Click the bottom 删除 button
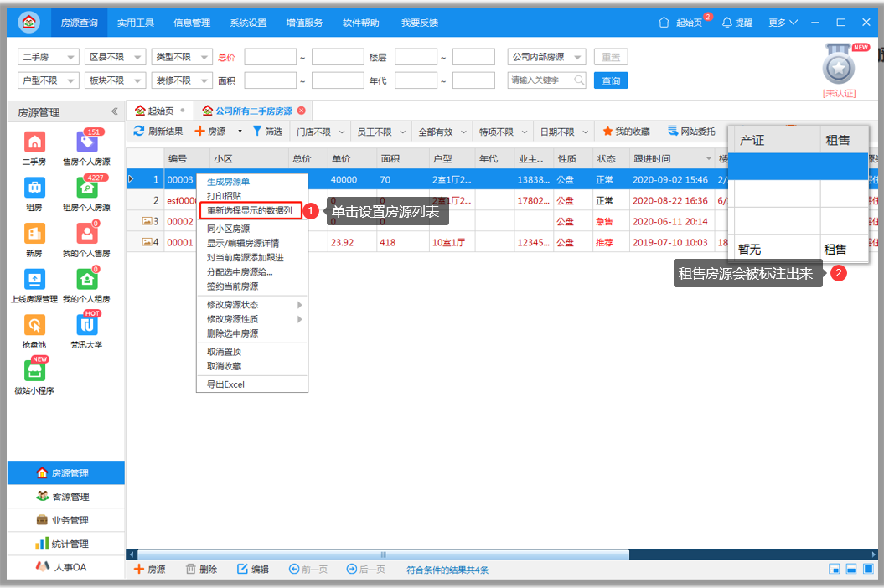The height and width of the screenshot is (588, 884). coord(201,570)
